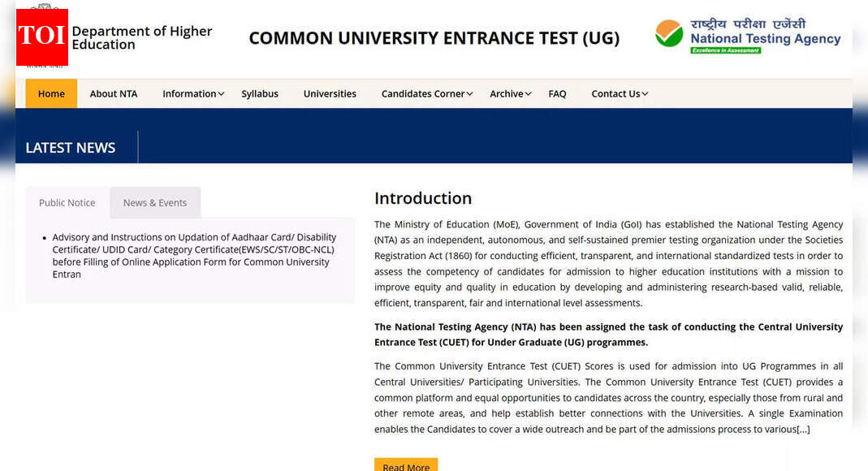Click the TOI logo
Screen dimensions: 868x471
pos(41,37)
